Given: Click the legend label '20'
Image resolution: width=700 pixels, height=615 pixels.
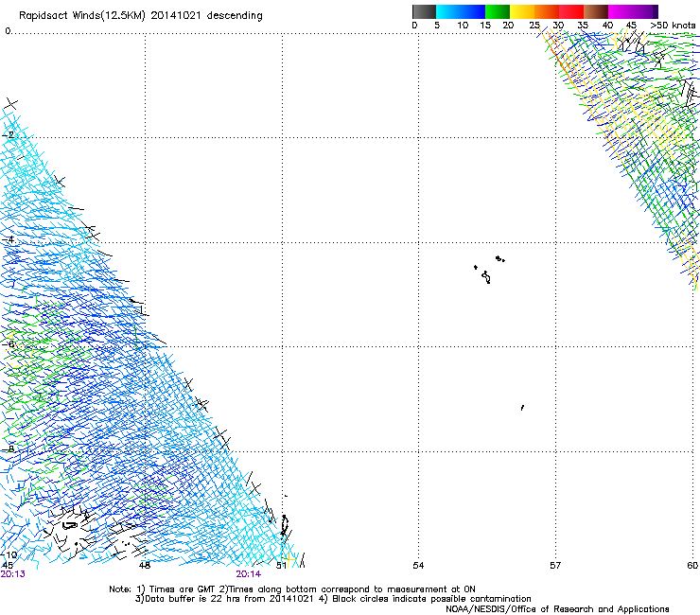Looking at the screenshot, I should tap(508, 26).
